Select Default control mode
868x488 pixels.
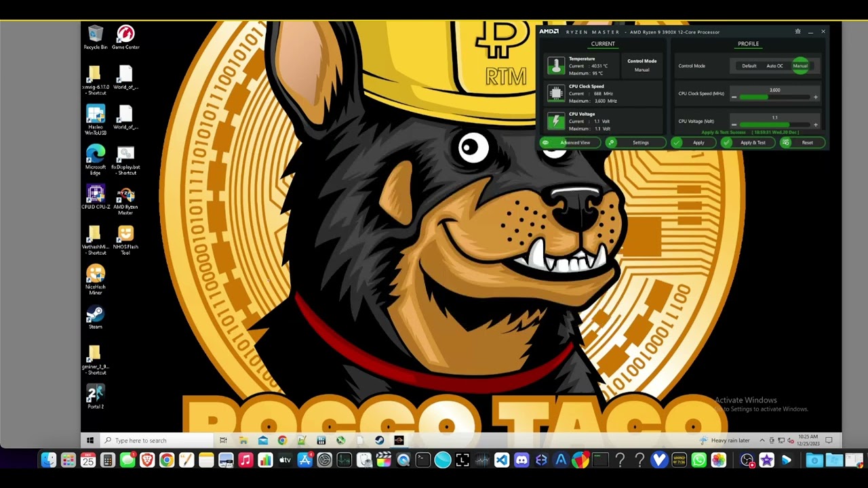749,66
